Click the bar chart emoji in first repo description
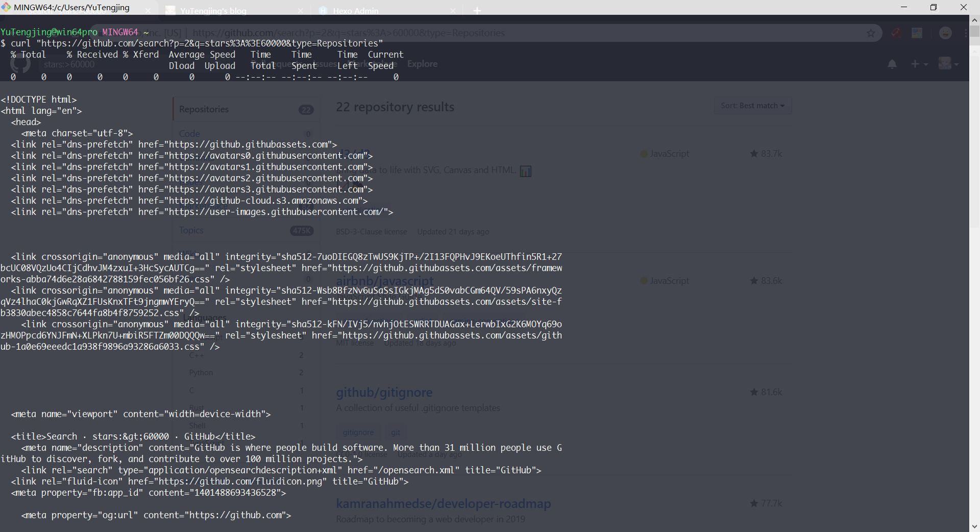Screen dimensions: 980x532 coord(526,171)
